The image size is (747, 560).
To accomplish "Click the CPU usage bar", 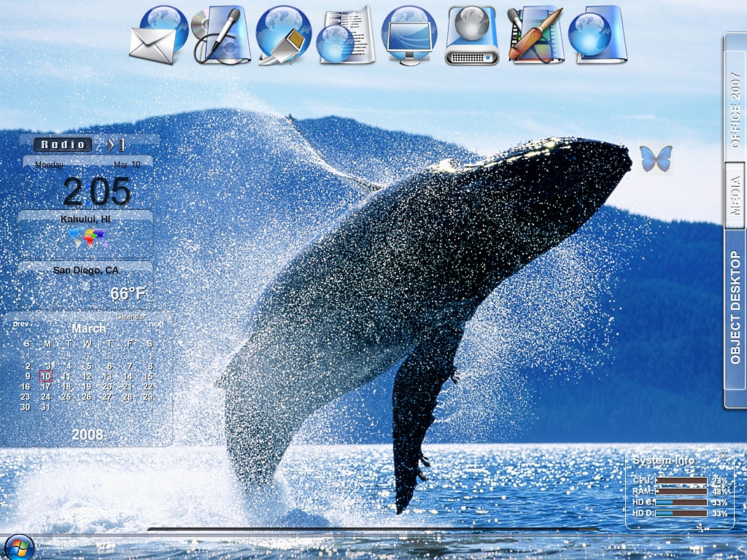I will click(x=681, y=481).
